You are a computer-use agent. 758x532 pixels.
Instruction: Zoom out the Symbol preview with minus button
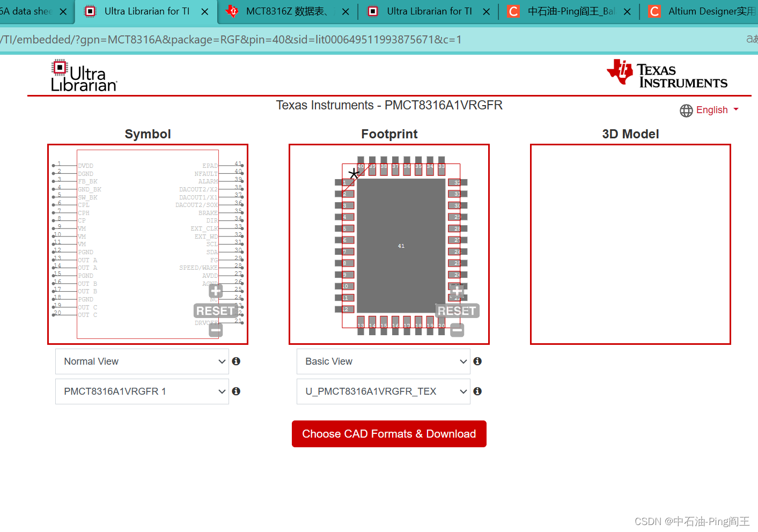tap(216, 330)
